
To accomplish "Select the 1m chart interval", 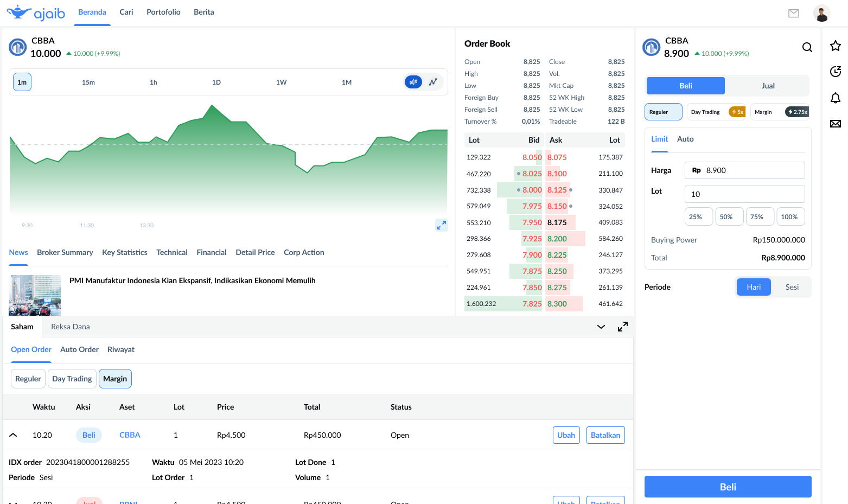I will (x=22, y=82).
